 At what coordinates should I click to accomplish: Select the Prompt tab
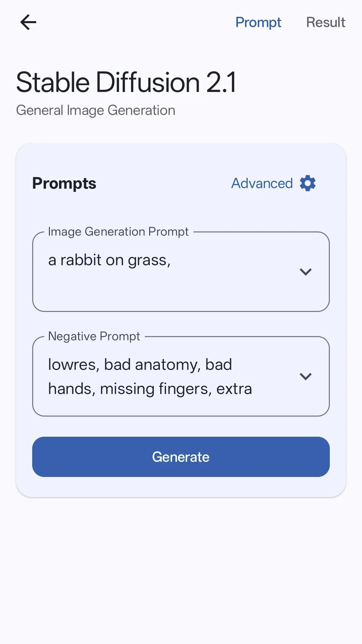258,22
